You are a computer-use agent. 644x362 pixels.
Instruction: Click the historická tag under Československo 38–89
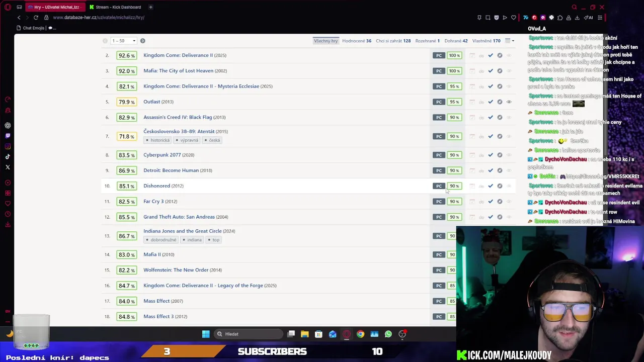pos(158,140)
